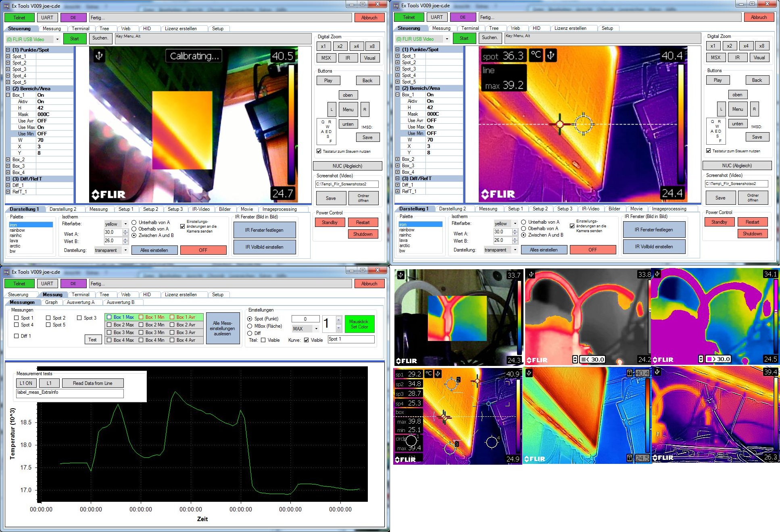This screenshot has width=780, height=532.
Task: Click the L1 ON button
Action: point(26,383)
